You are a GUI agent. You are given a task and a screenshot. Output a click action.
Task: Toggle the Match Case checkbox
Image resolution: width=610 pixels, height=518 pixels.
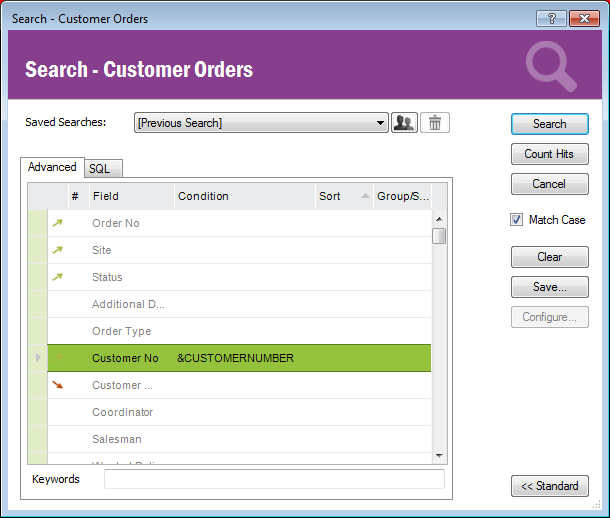(x=517, y=220)
